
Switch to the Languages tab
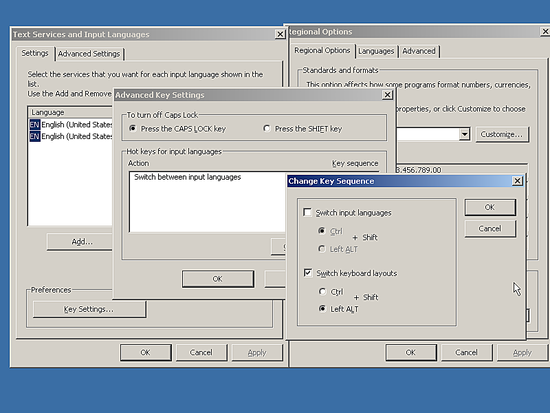[x=376, y=51]
